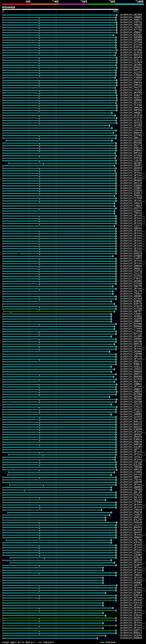
Task: Open hit UniRef100_P35684
Action: tap(131, 75)
